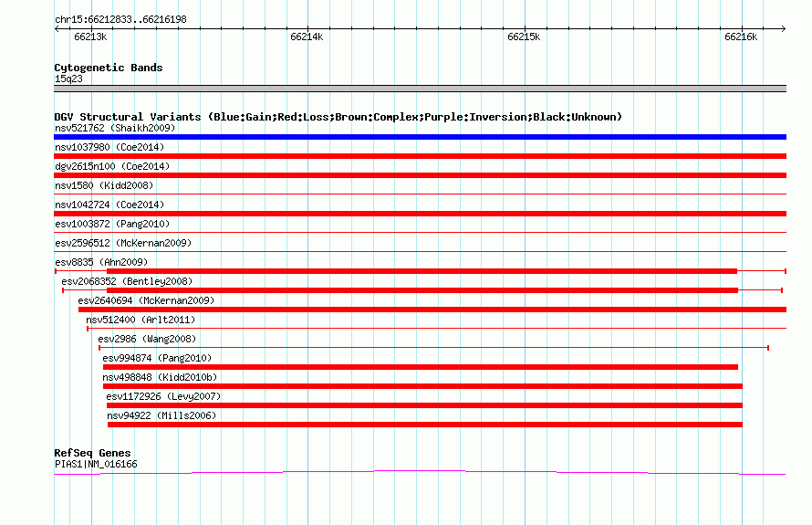Open nsv1037980 (Coe2014) variant label
The image size is (812, 525).
tap(109, 147)
